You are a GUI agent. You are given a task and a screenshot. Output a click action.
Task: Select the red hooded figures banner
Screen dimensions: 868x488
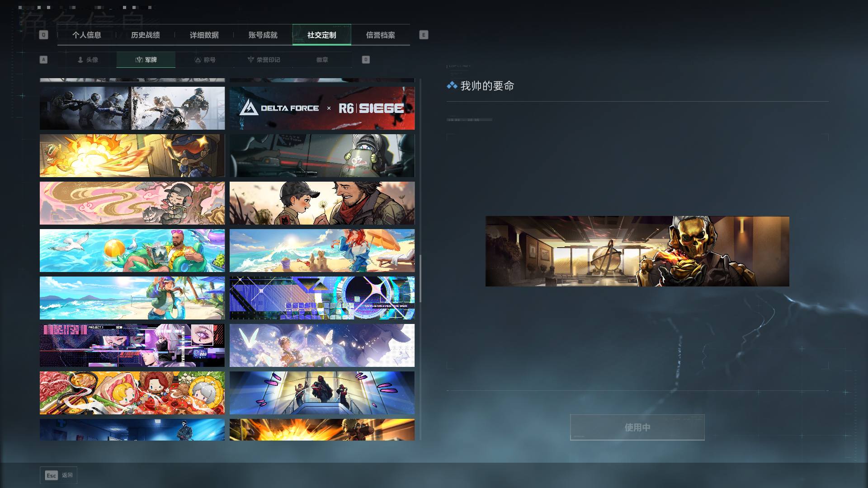(x=322, y=393)
